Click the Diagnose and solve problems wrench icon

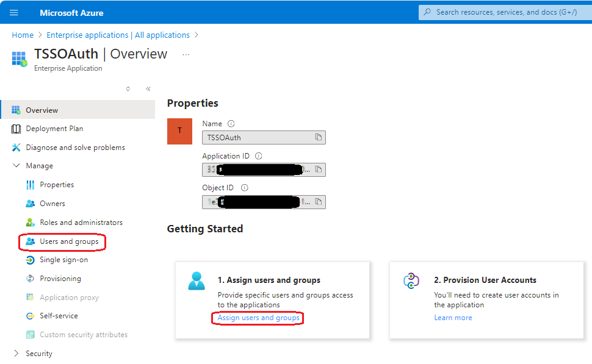(x=16, y=147)
